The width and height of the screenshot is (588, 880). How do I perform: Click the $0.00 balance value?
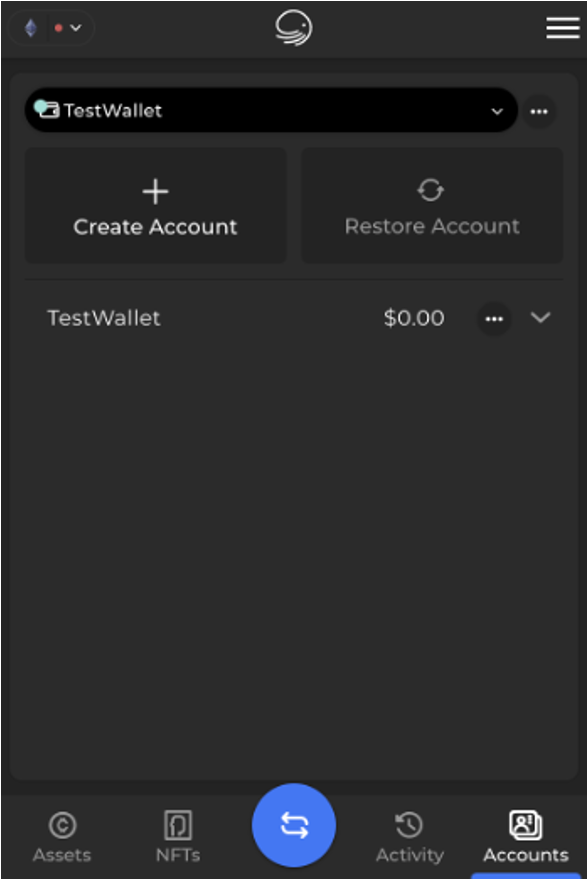click(414, 318)
